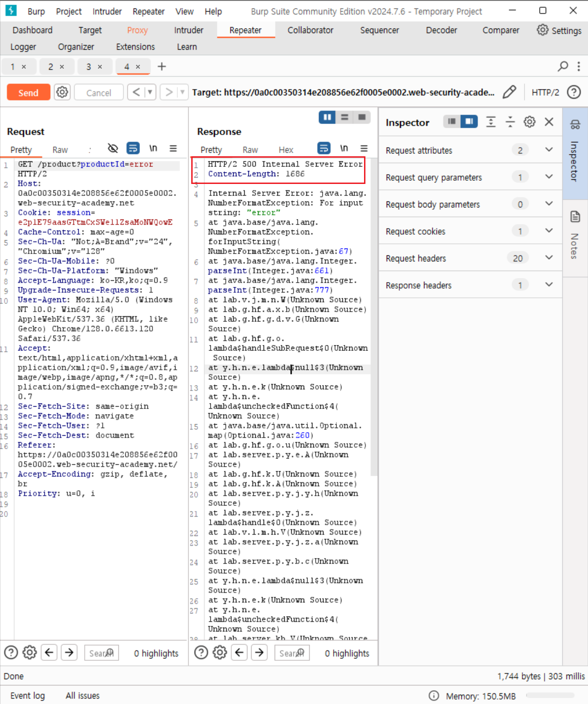The height and width of the screenshot is (704, 588).
Task: Select side-by-side layout view icon
Action: pos(327,117)
